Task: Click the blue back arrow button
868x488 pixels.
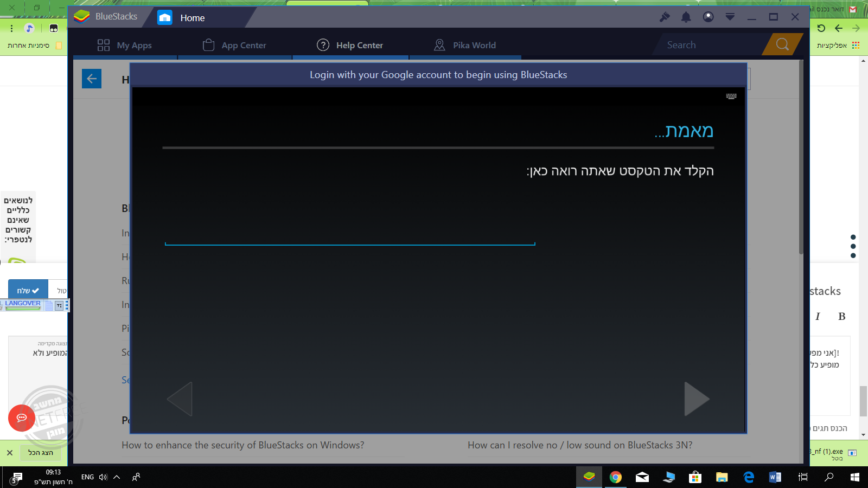Action: coord(92,79)
